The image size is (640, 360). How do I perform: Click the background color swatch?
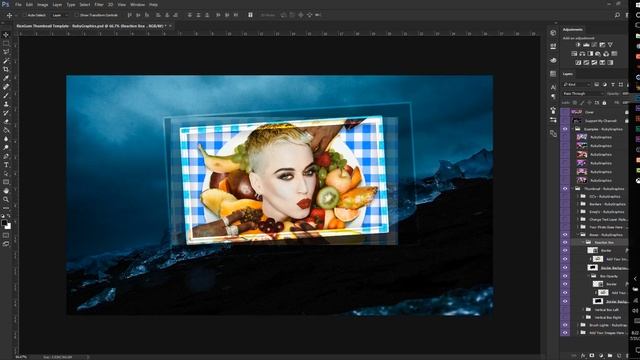[x=9, y=226]
